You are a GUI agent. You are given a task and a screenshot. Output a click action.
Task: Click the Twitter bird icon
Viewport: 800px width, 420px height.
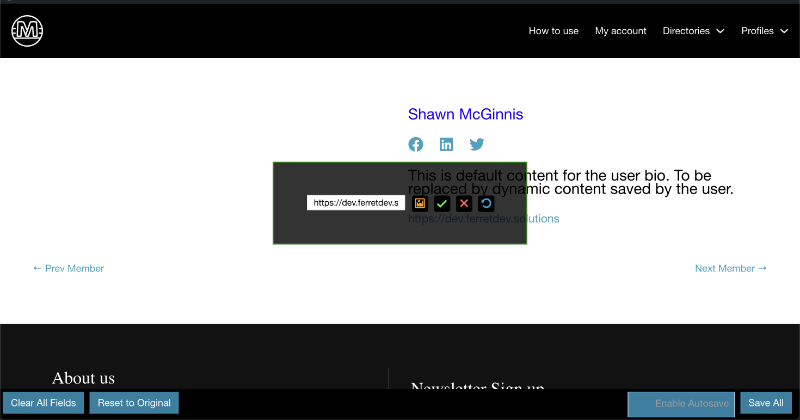(x=477, y=145)
